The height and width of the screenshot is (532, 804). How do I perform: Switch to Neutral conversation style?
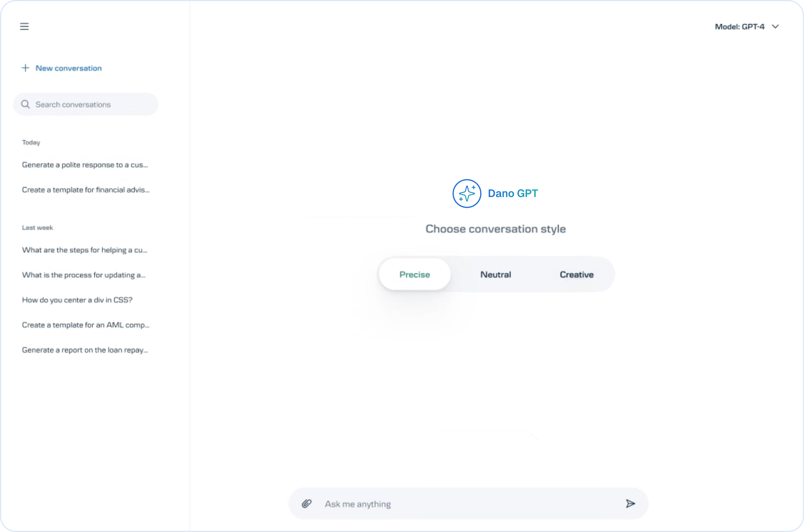(x=495, y=274)
